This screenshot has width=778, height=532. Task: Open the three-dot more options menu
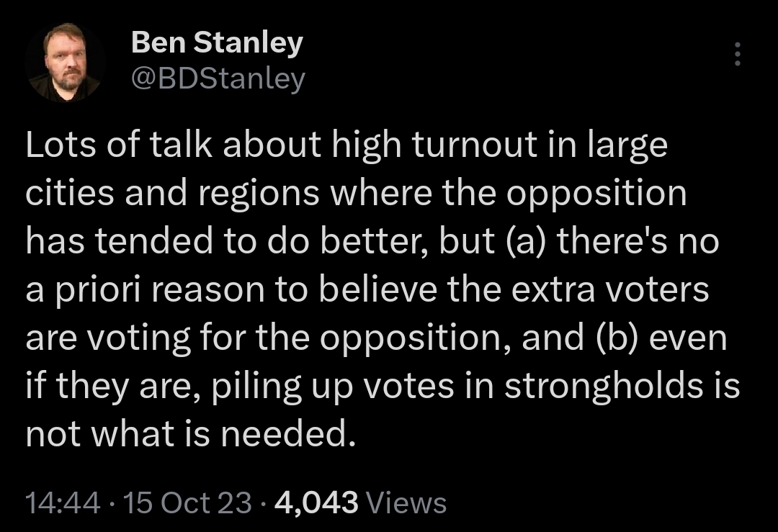pos(737,55)
